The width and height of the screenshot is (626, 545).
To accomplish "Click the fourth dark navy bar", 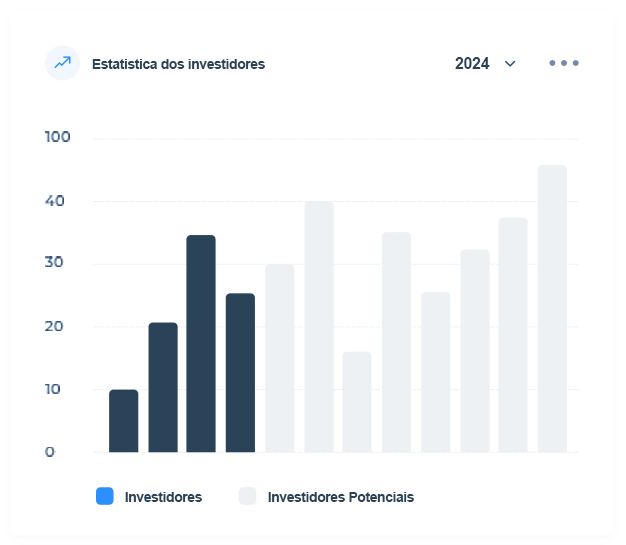I will [240, 372].
